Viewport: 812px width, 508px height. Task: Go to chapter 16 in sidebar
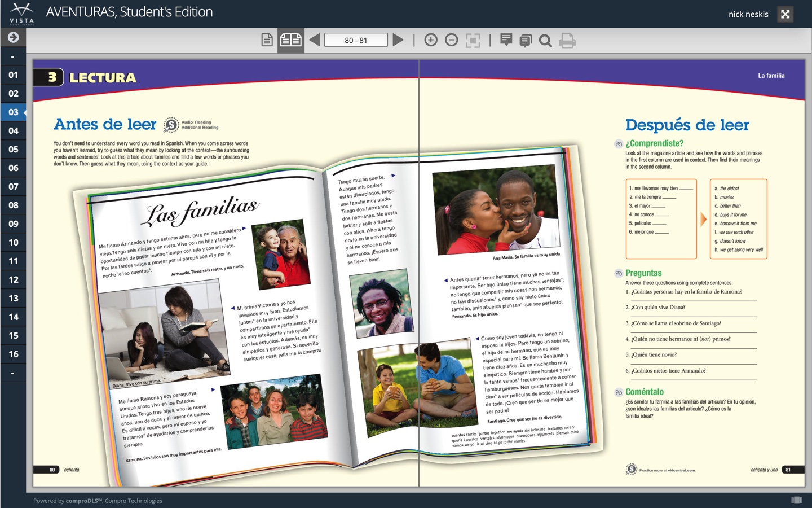pos(14,354)
